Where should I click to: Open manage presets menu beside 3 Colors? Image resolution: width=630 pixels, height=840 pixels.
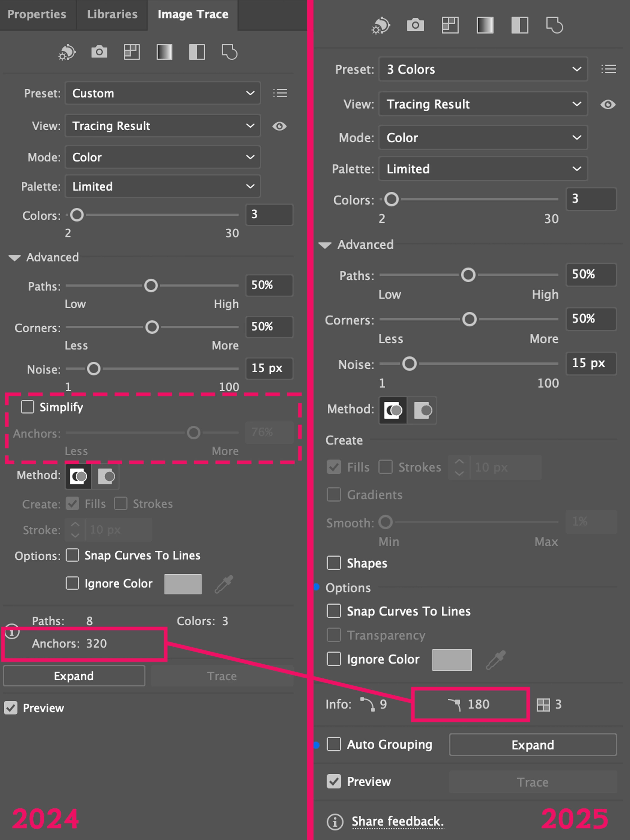tap(608, 69)
